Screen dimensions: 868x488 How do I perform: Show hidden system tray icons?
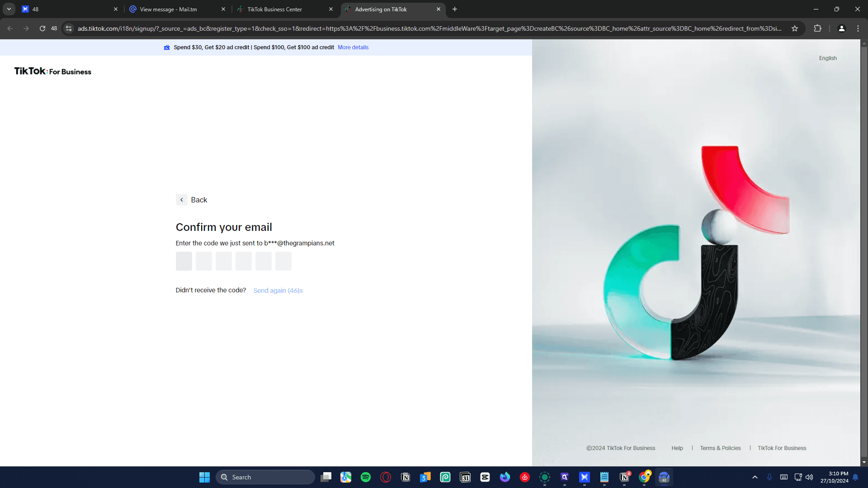point(755,477)
